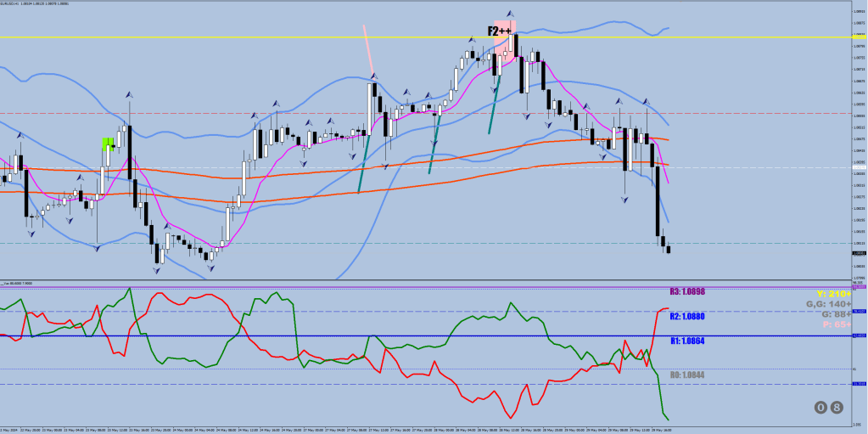Viewport: 868px width, 434px height.
Task: Click the gray circle icon labeled 8
Action: [837, 408]
